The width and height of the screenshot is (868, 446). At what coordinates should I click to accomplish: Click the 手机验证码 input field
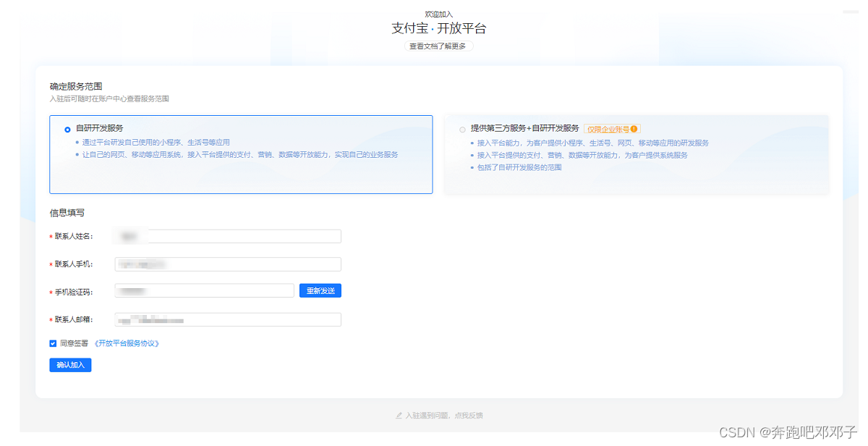(204, 291)
